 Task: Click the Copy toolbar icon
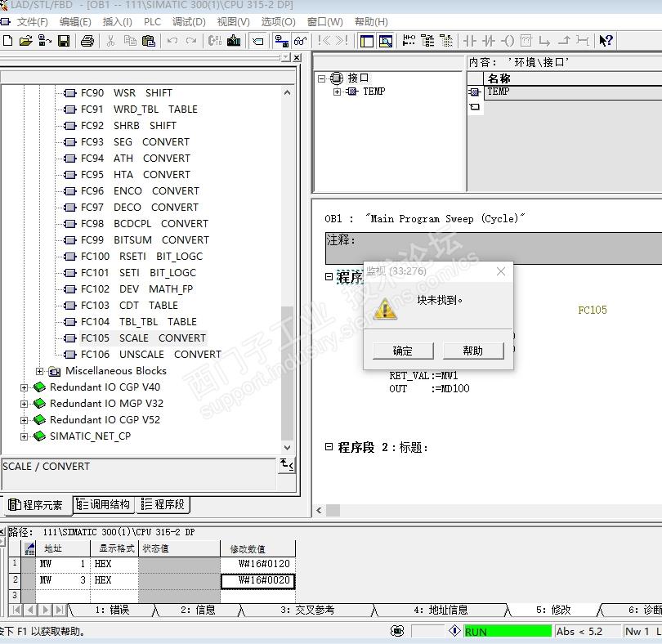pos(130,41)
